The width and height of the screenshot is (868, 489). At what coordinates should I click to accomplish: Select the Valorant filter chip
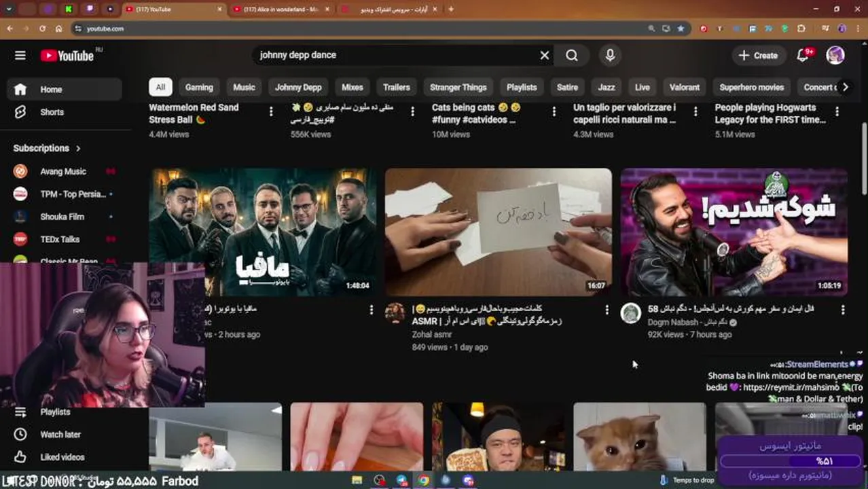(685, 87)
